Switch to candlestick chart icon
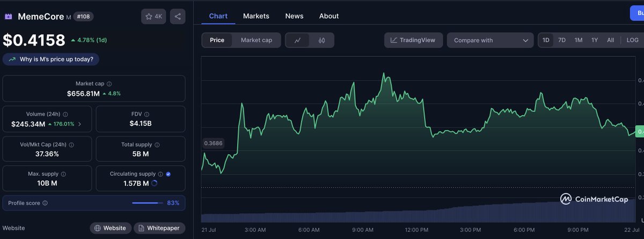The image size is (644, 239). [x=322, y=40]
